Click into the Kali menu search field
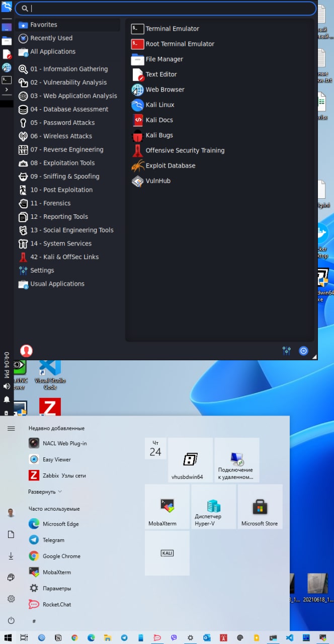 (x=166, y=9)
